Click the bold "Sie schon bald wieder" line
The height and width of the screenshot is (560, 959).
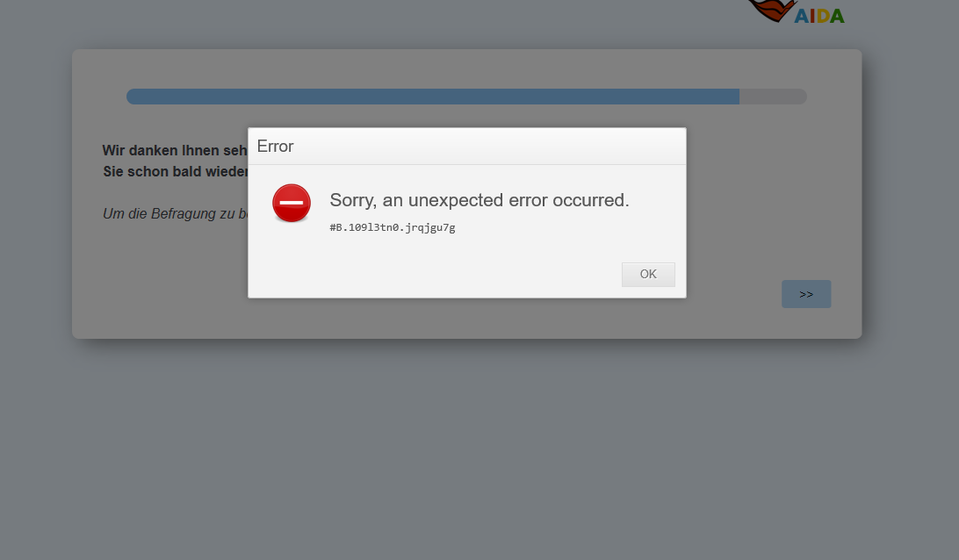(x=176, y=172)
